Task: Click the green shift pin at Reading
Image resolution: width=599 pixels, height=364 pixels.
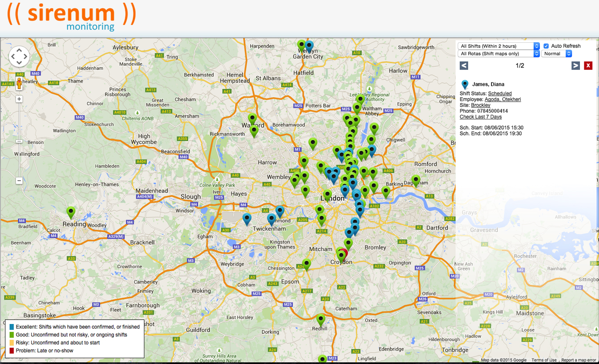Action: (71, 212)
